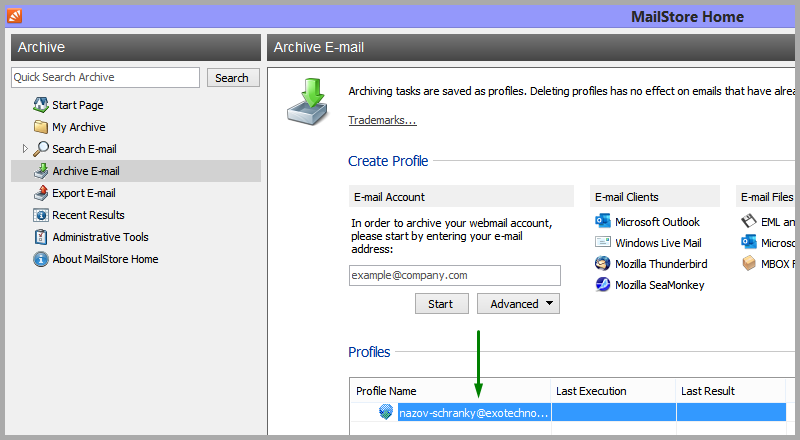Open Recent Results icon in sidebar
The image size is (800, 440).
[41, 215]
